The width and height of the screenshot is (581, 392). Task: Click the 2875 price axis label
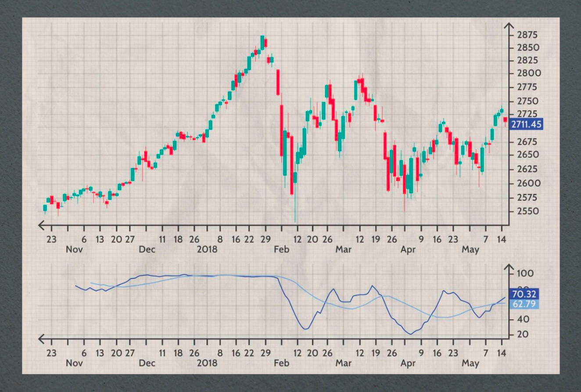coord(528,35)
